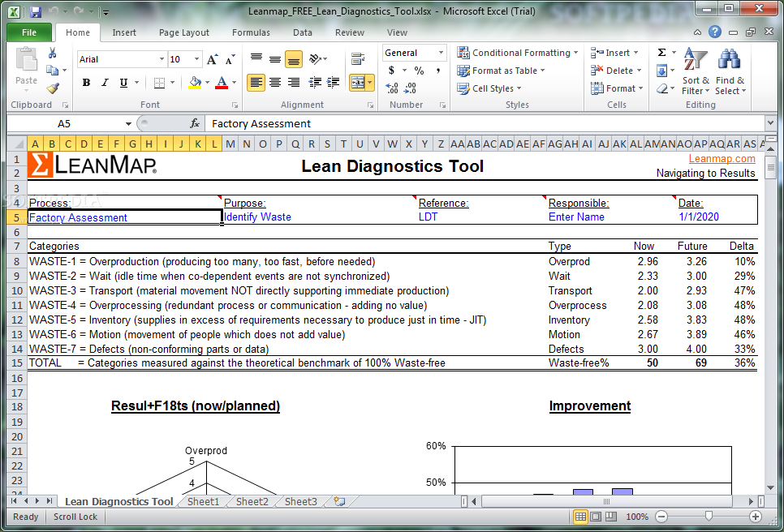
Task: Select the Format Painter brush
Action: click(53, 88)
